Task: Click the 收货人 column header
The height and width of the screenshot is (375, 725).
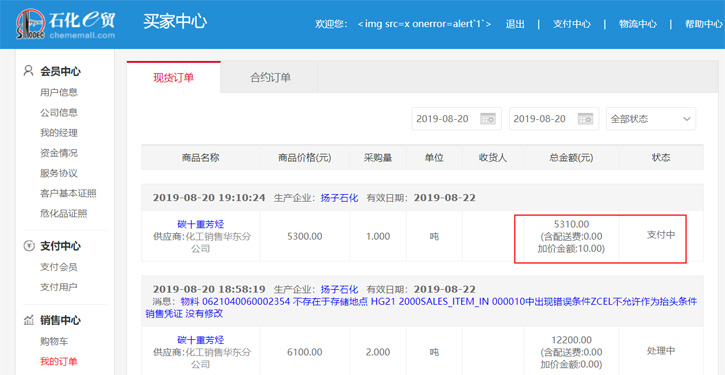Action: coord(492,158)
